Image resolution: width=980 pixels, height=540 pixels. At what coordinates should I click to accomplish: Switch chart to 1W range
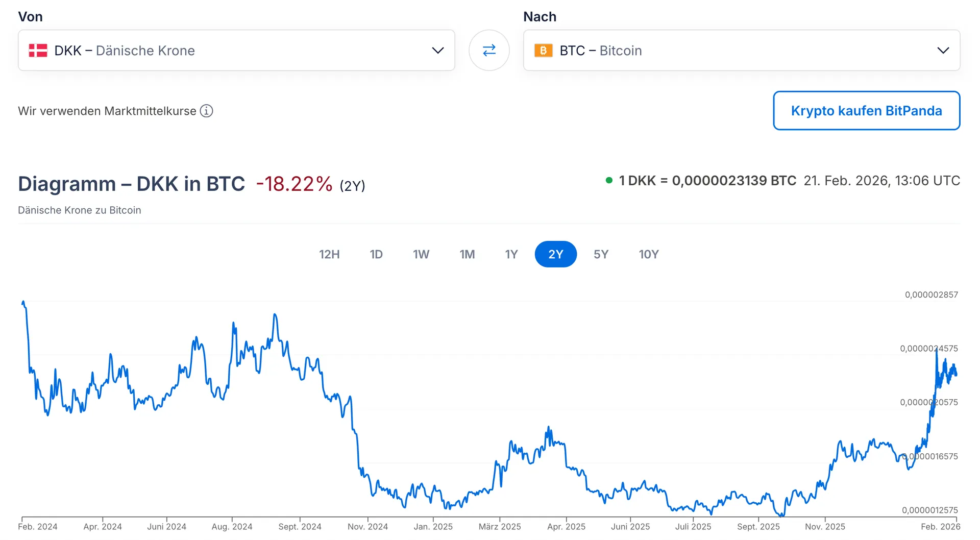(421, 254)
